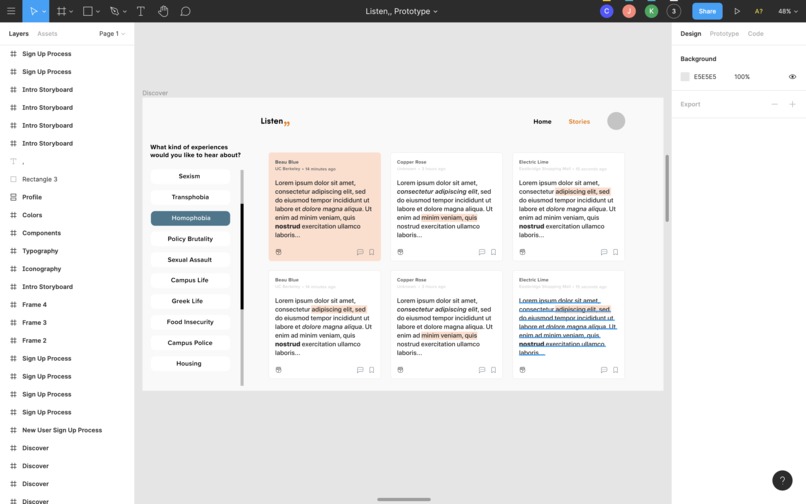Click the Campus Police category button
Viewport: 806px width, 504px height.
click(190, 343)
